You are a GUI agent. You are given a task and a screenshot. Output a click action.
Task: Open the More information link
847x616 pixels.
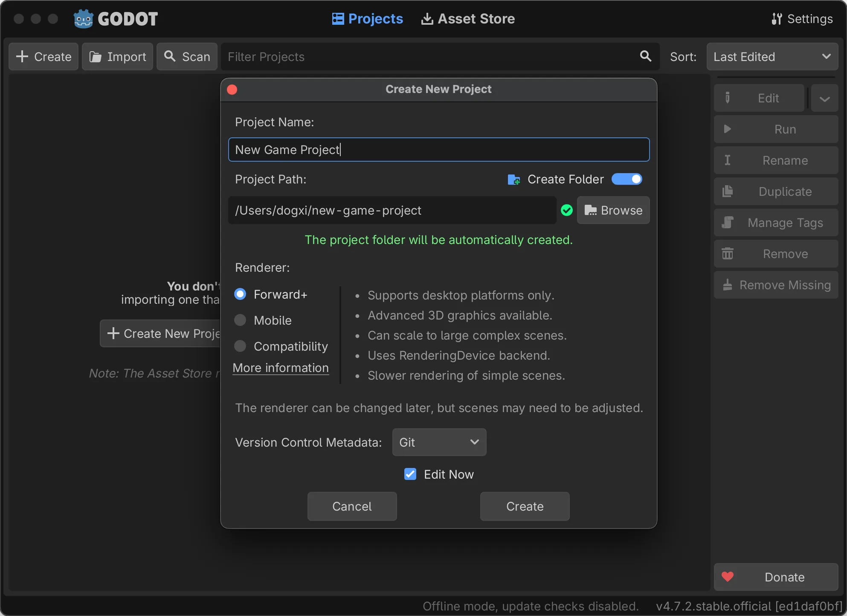tap(281, 368)
